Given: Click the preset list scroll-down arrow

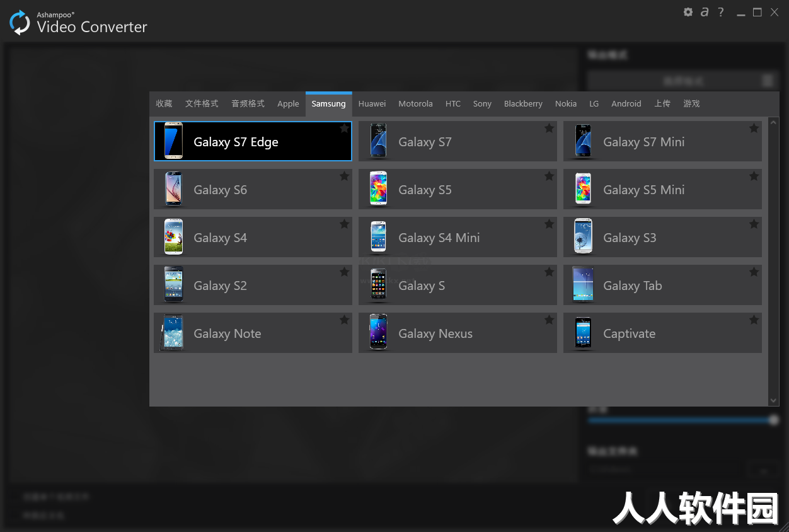Looking at the screenshot, I should tap(774, 400).
